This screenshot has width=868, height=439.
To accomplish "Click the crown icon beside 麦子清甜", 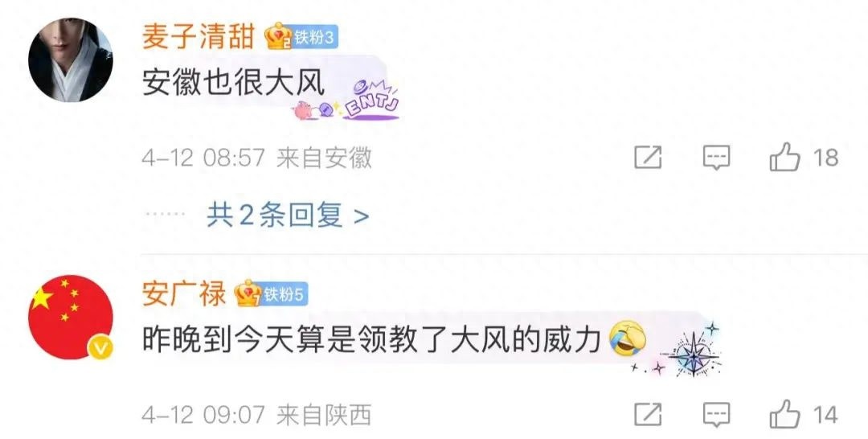I will click(x=278, y=36).
